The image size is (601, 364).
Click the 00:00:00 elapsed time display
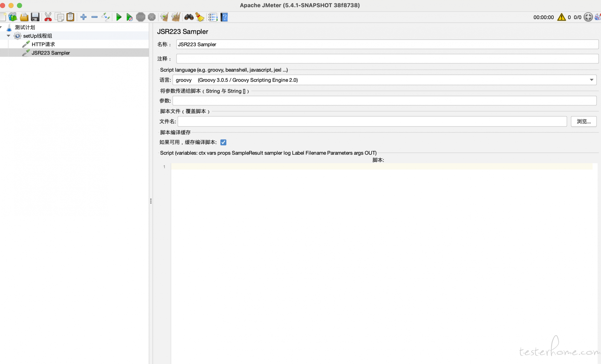(543, 17)
